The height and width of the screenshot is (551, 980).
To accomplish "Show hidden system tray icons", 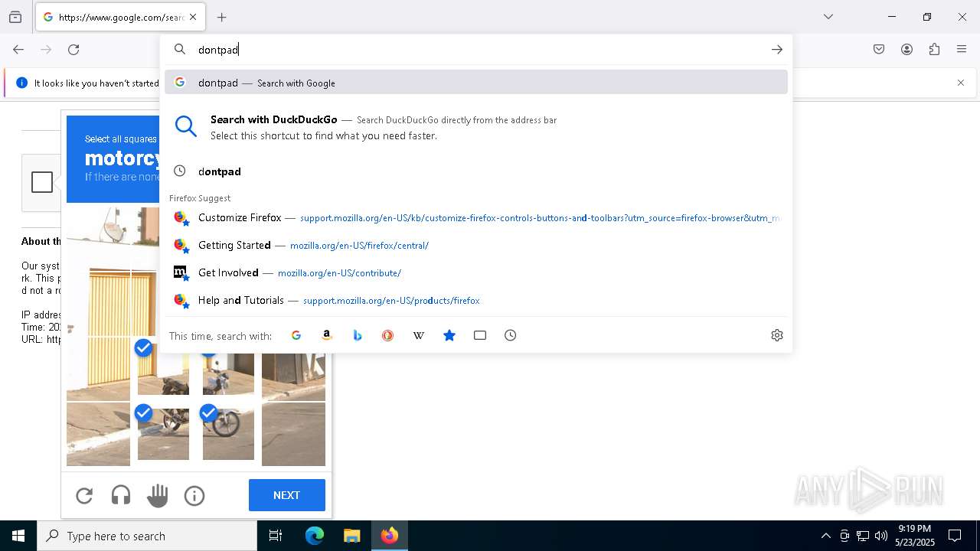I will click(x=825, y=536).
